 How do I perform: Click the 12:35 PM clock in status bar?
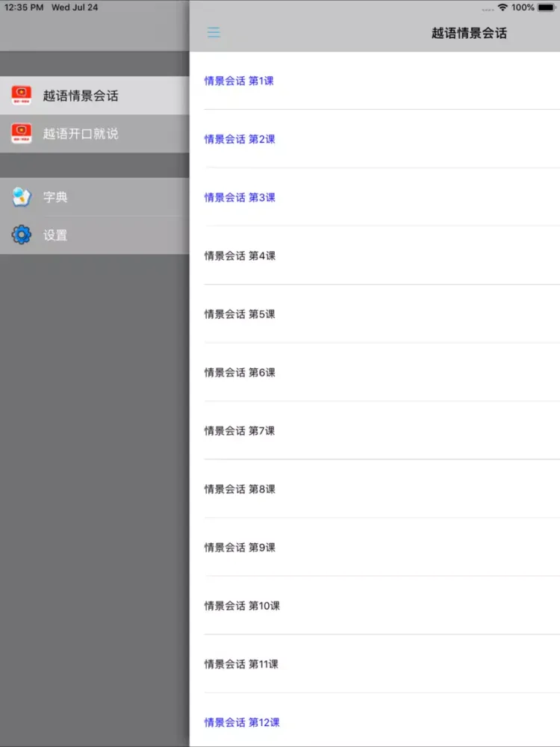click(x=24, y=7)
